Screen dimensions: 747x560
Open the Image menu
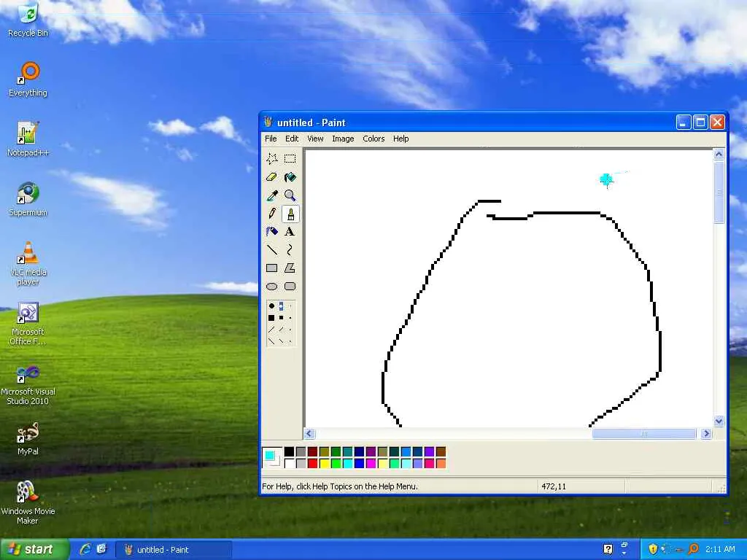pos(343,139)
